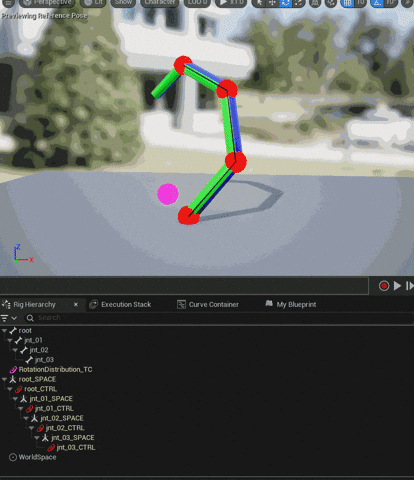Viewport: 414px width, 480px height.
Task: Switch to the Execution Stack tab
Action: (126, 304)
